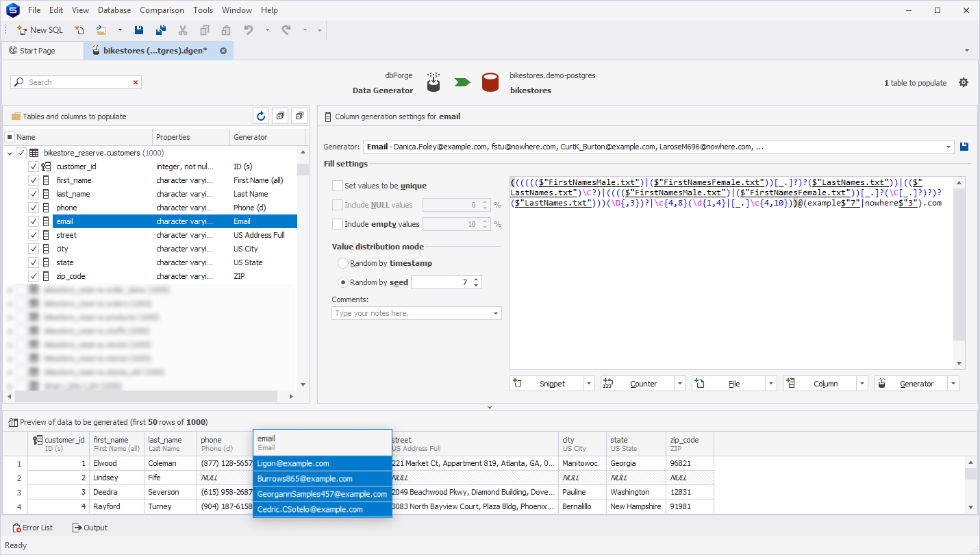Toggle the select-all checkbox in Name header

coord(10,137)
